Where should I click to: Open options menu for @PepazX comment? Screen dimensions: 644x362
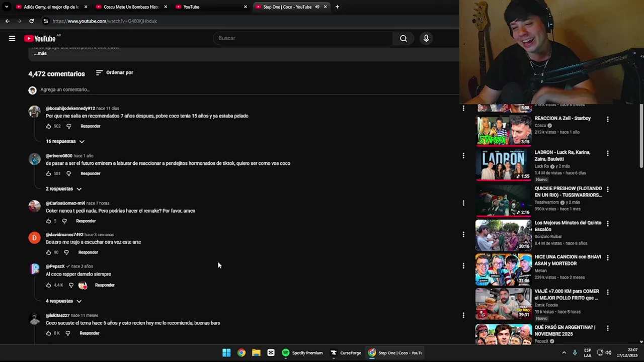point(463,266)
